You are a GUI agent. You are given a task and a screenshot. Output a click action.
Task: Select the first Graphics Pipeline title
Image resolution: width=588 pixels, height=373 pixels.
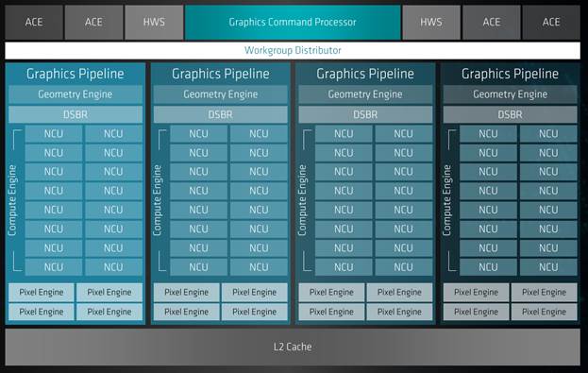pos(75,74)
